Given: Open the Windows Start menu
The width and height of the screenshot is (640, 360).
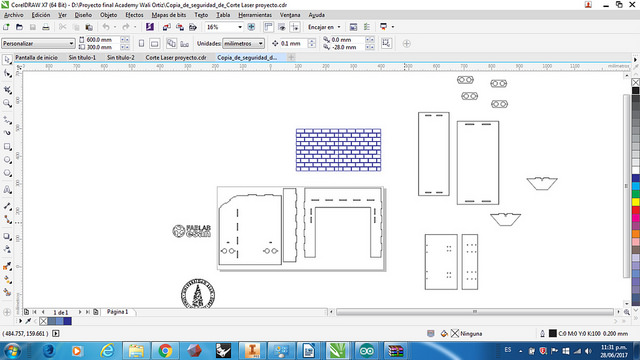Looking at the screenshot, I should coord(12,351).
